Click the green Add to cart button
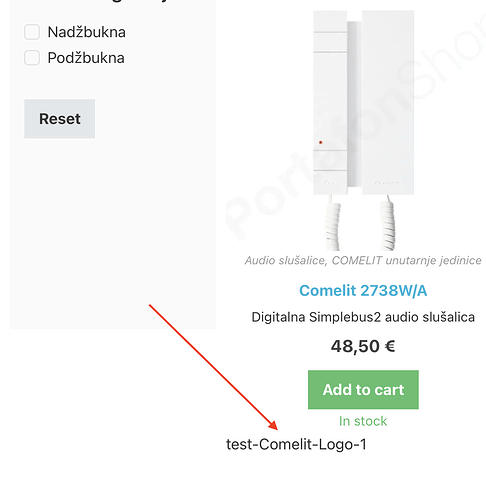 (x=363, y=390)
